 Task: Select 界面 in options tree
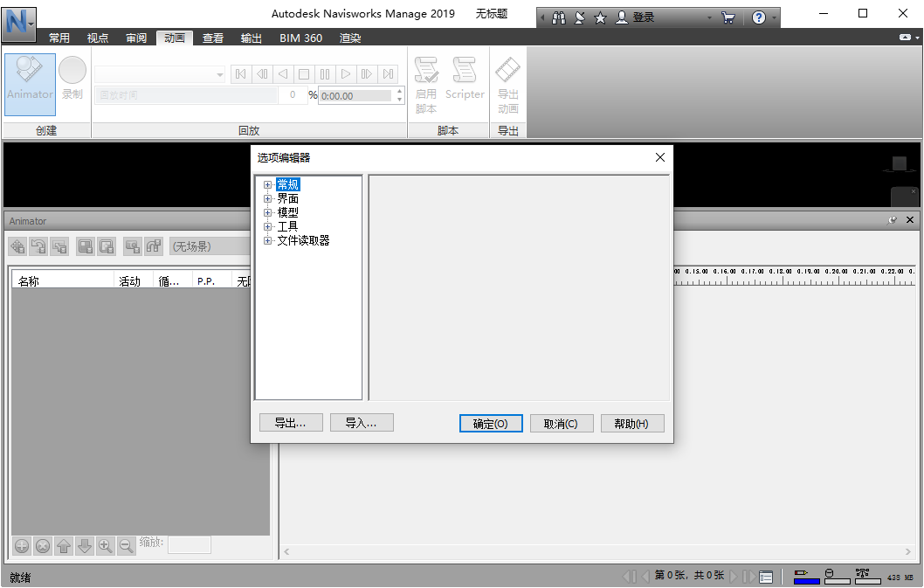[x=287, y=198]
